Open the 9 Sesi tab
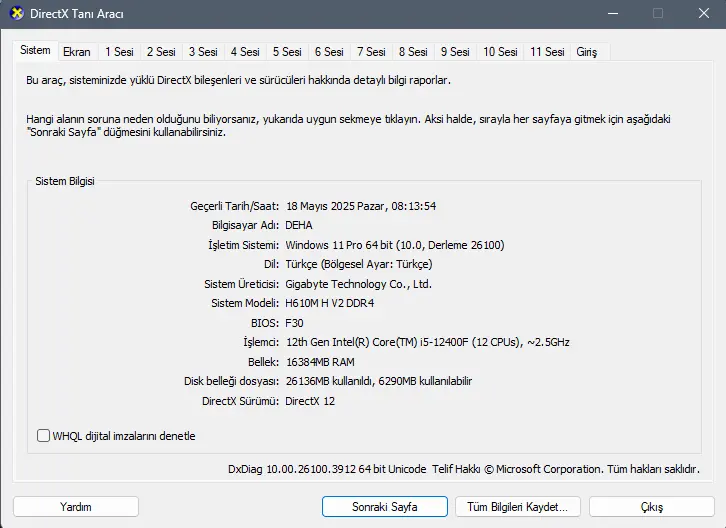The height and width of the screenshot is (528, 726). tap(455, 52)
